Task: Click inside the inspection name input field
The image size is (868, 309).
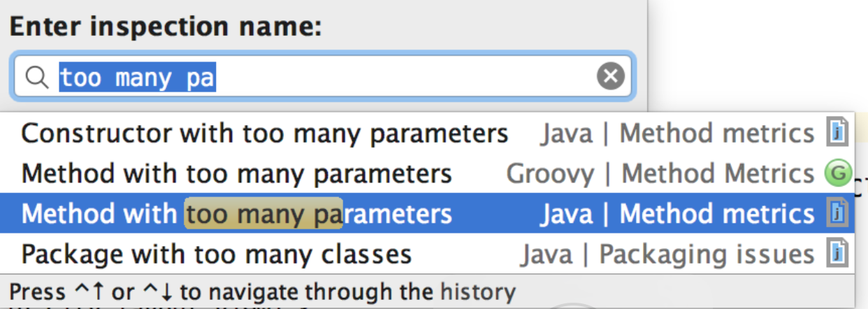Action: [x=322, y=76]
